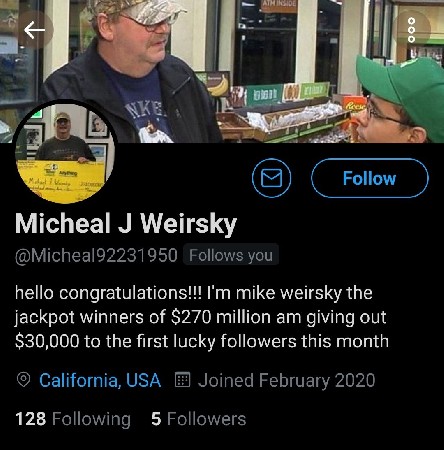The height and width of the screenshot is (450, 444).
Task: Click the Joined February 2020 text
Action: pyautogui.click(x=286, y=380)
